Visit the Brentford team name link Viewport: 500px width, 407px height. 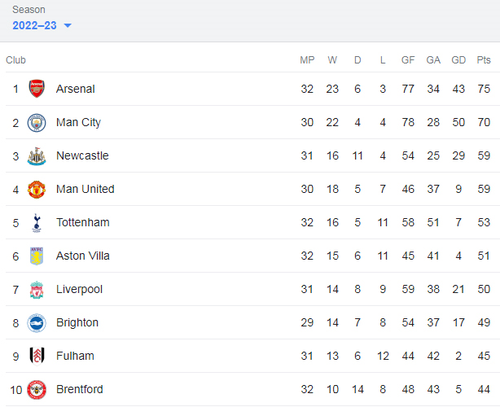point(80,389)
